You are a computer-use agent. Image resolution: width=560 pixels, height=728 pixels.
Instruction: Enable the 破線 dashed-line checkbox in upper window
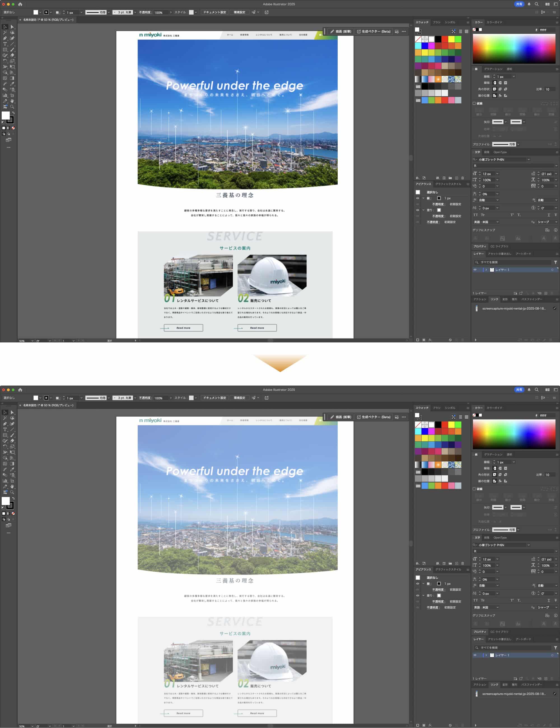coord(474,103)
